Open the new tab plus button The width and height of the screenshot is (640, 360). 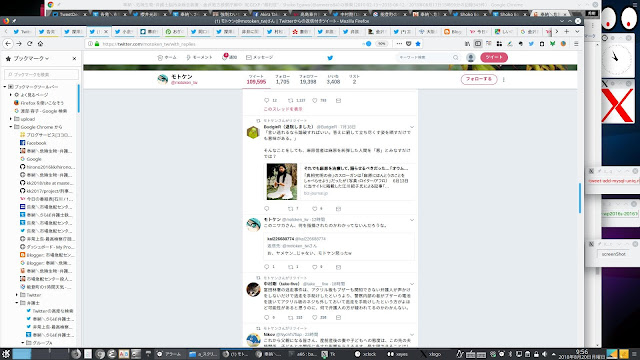click(567, 31)
